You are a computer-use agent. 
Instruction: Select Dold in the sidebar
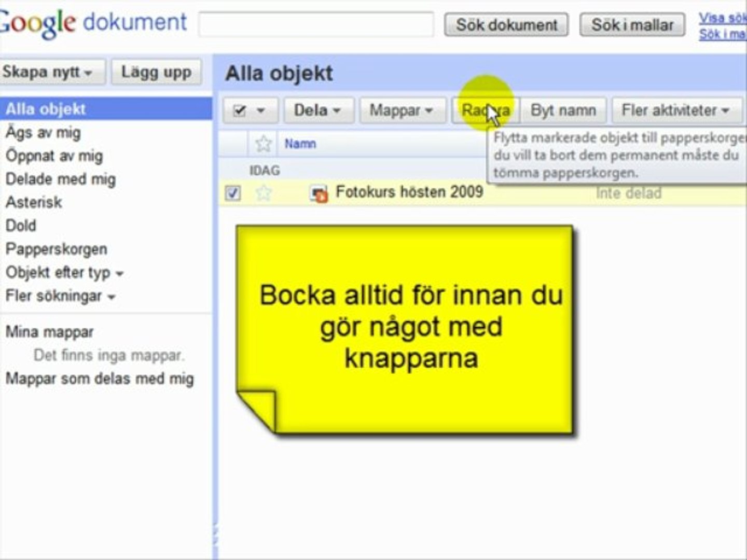[21, 226]
